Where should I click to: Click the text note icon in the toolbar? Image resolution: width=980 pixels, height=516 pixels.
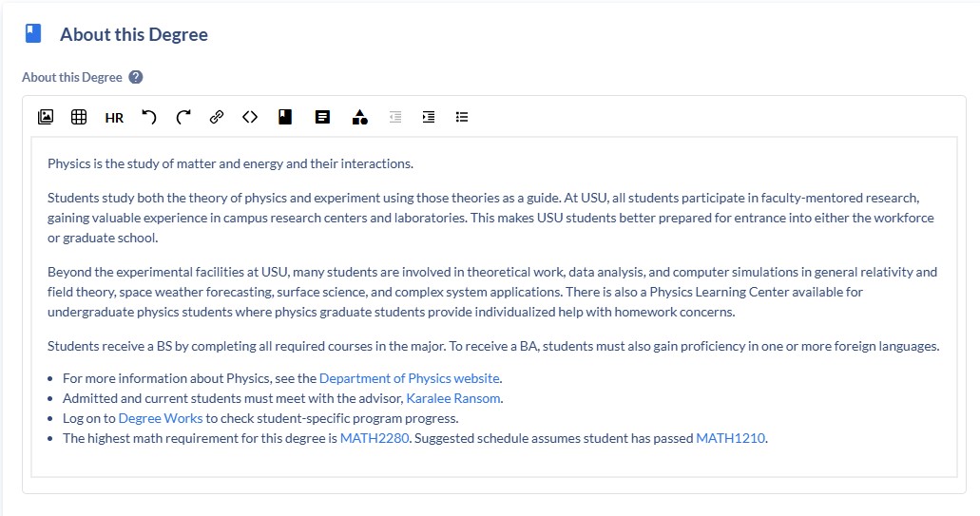[x=322, y=117]
